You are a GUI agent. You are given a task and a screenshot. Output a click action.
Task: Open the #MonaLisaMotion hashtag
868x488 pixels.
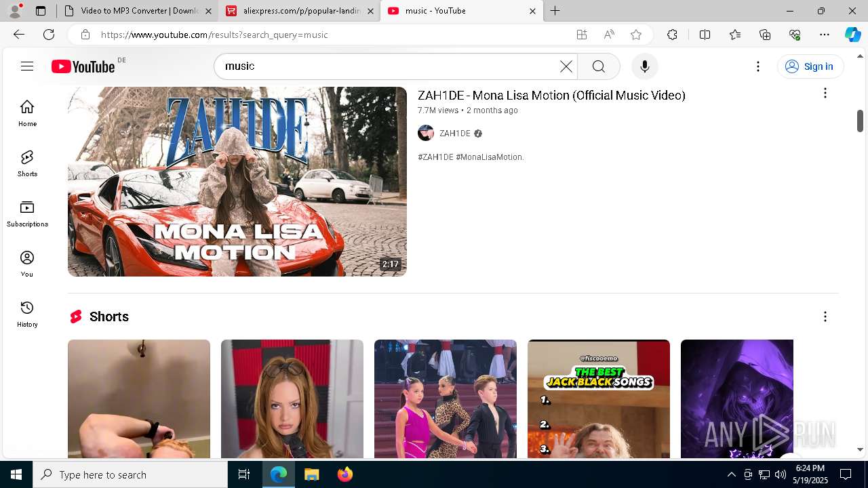490,157
